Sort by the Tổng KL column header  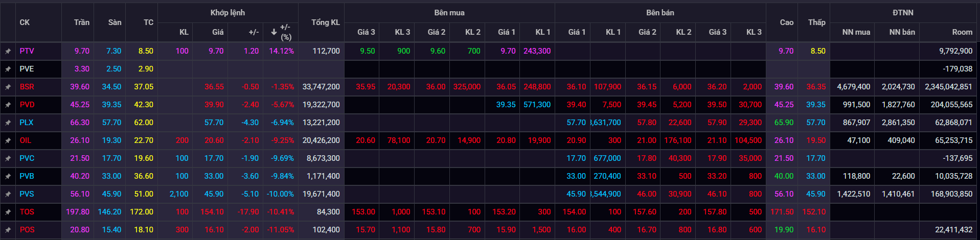[x=325, y=22]
